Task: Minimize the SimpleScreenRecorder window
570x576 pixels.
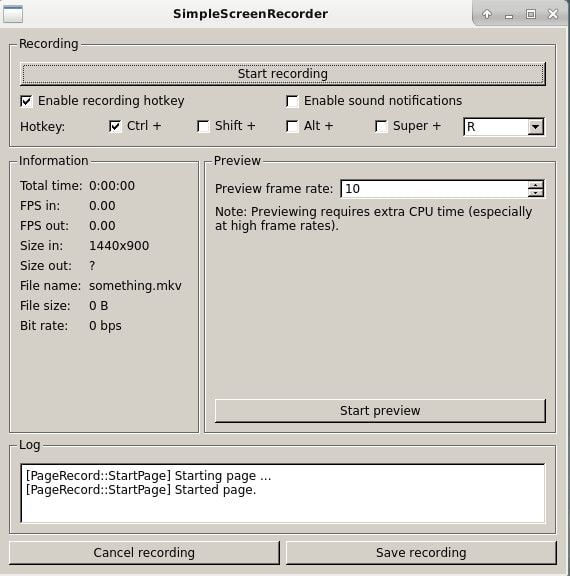Action: pyautogui.click(x=509, y=15)
